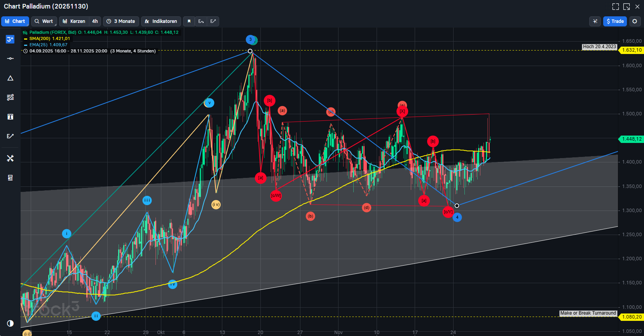
Task: Choose the triangle shape tool
Action: pos(10,78)
